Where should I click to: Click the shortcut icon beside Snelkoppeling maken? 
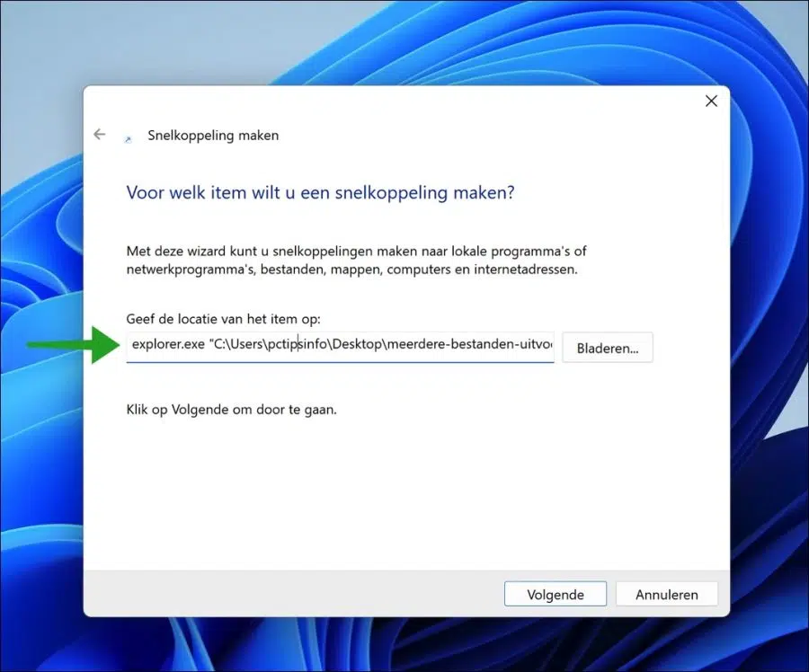tap(128, 139)
